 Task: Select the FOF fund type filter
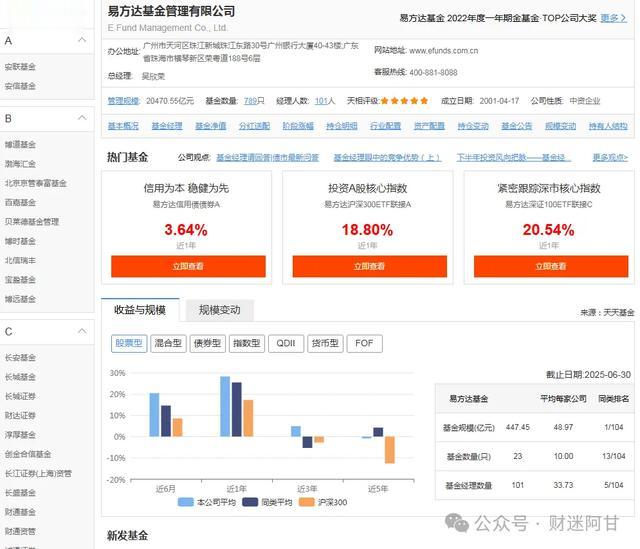pos(364,343)
